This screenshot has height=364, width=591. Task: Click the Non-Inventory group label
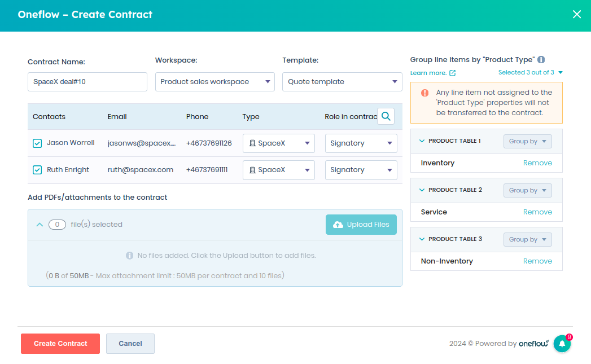point(447,261)
